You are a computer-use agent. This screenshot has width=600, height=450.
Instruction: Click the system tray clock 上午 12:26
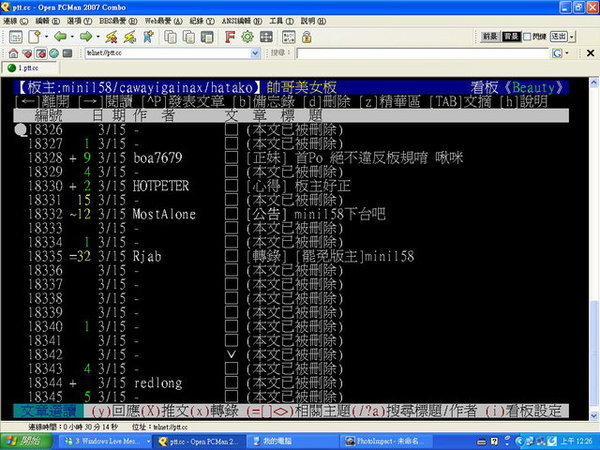tap(578, 442)
